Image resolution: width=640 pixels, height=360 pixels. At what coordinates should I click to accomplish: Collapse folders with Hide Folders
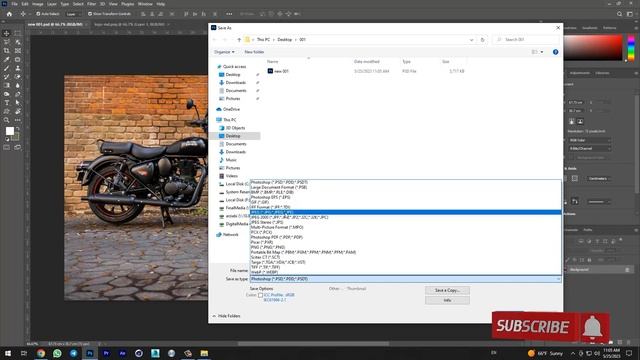click(226, 316)
